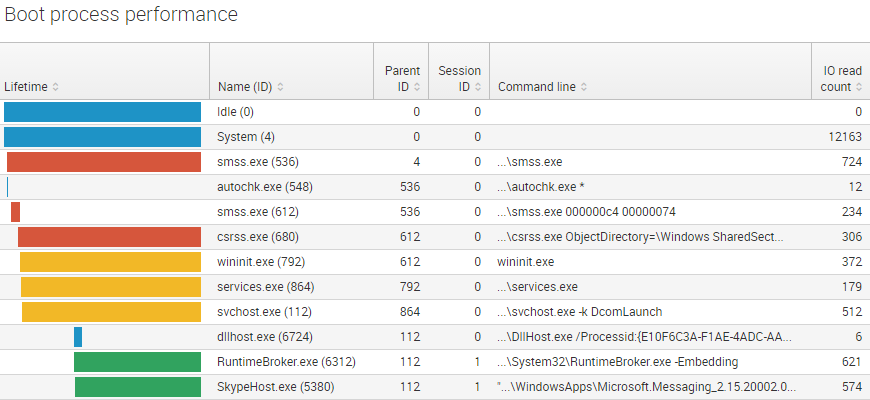Click csrss.exe (680) process entry

tap(258, 237)
